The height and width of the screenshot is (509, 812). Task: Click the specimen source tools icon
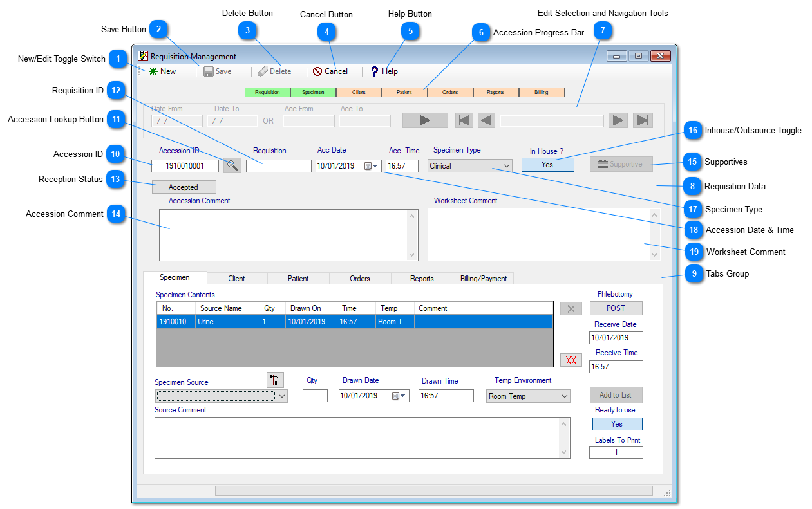pyautogui.click(x=275, y=380)
